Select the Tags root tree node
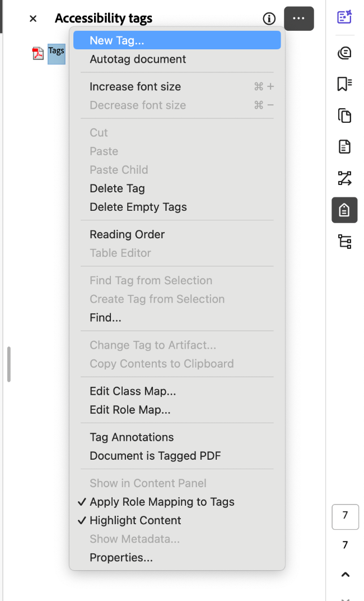 click(x=56, y=54)
